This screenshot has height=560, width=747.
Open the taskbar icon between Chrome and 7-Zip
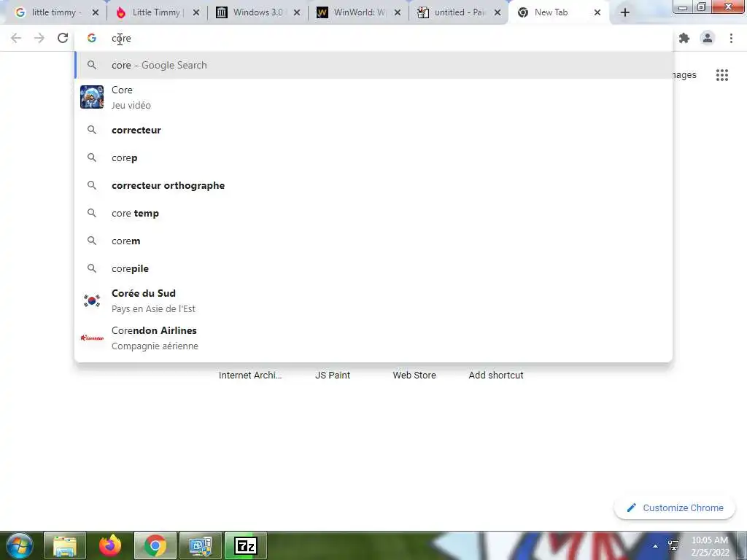tap(201, 545)
